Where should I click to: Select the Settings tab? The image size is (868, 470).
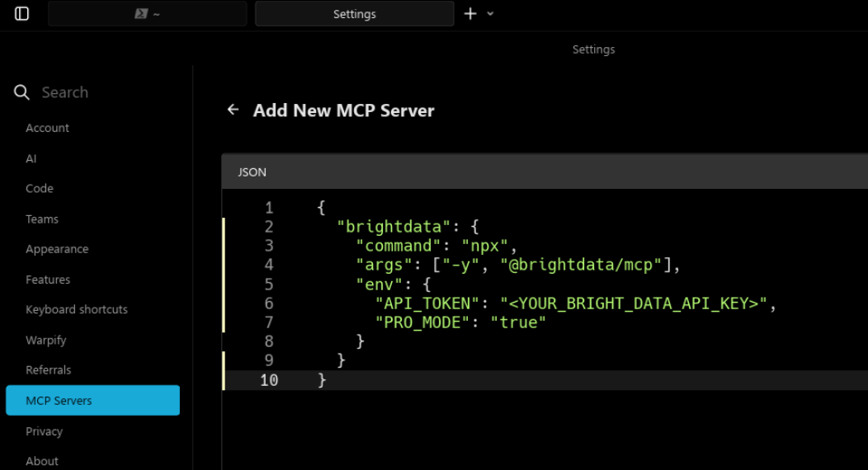[x=354, y=14]
